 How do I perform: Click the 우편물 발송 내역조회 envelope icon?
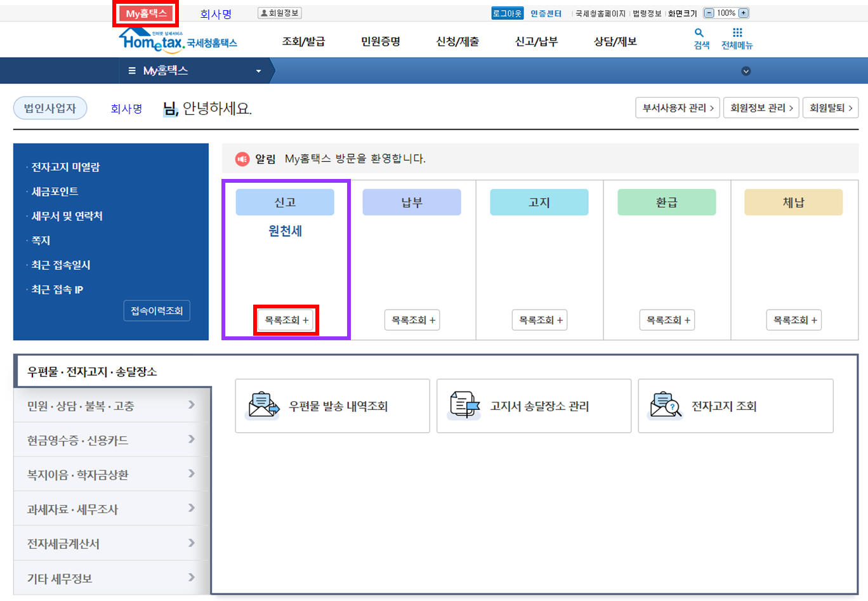pyautogui.click(x=263, y=405)
